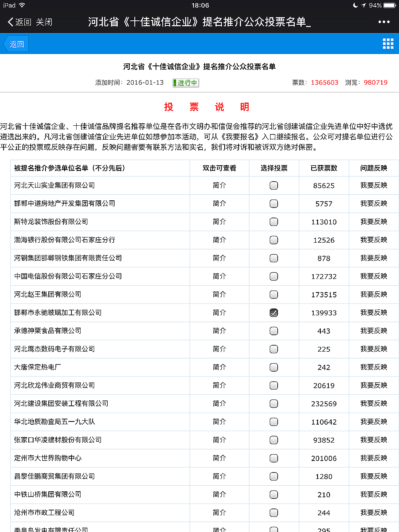Tick the checkbox for 渤海银行股份有限公司石家庄分行
The width and height of the screenshot is (399, 532).
point(274,240)
